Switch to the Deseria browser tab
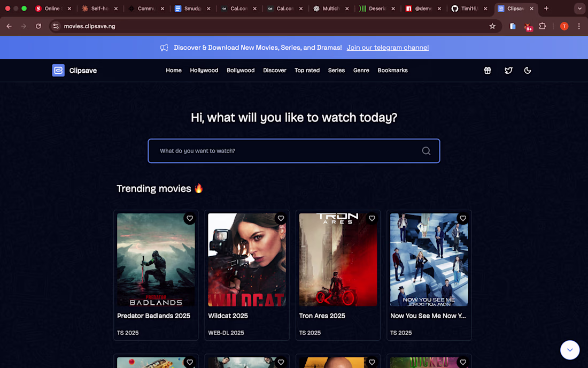The width and height of the screenshot is (588, 368). [377, 8]
